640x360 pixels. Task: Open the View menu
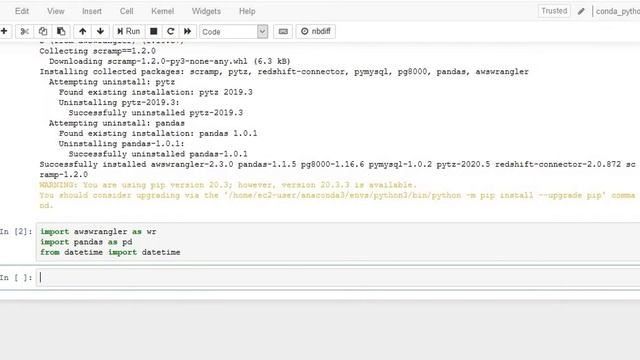(56, 11)
